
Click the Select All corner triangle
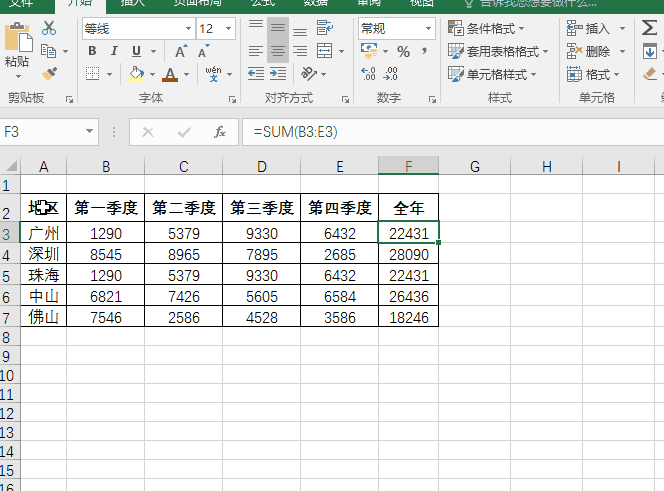11,166
